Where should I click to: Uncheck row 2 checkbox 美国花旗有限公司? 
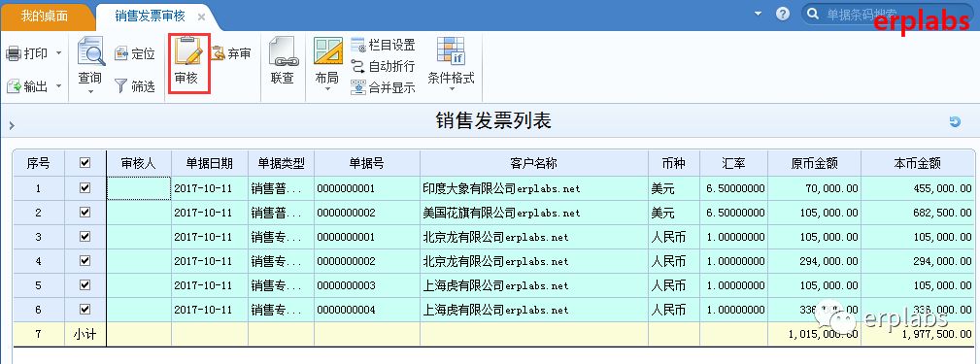[x=85, y=213]
